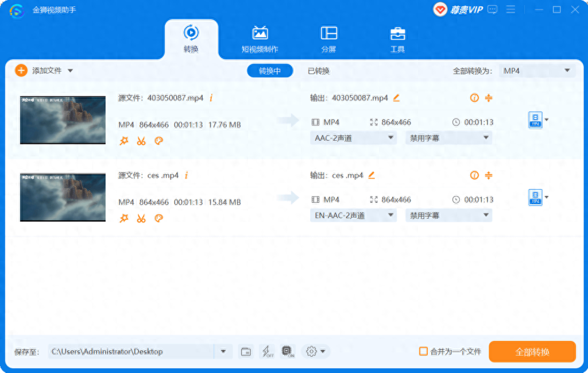Screen dimensions: 588x373
Task: Click the pencil to rename output 403050087.mp4
Action: tap(396, 98)
